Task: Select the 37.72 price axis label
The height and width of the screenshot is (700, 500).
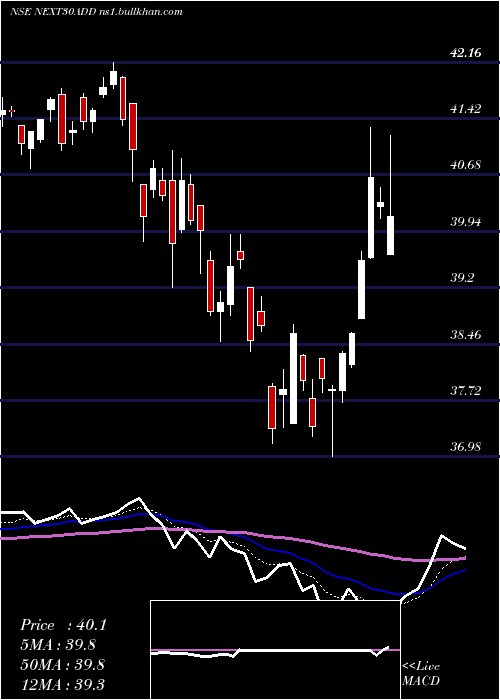Action: click(x=466, y=391)
